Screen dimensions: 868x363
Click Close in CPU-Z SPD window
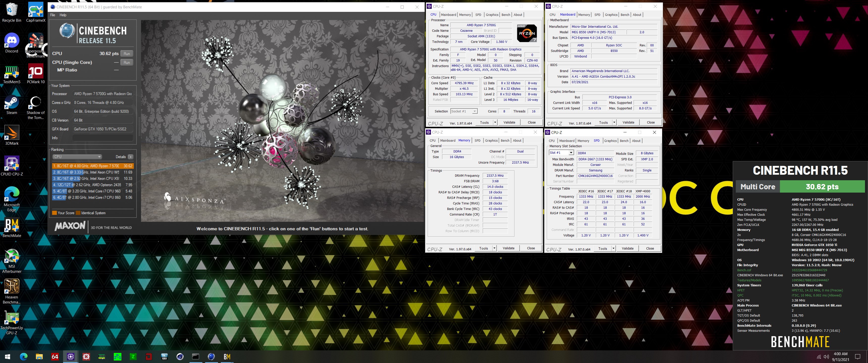coord(650,249)
